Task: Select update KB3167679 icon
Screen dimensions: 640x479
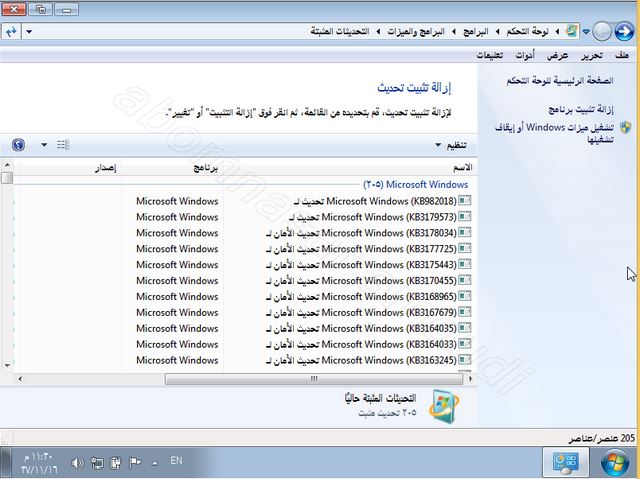Action: click(464, 312)
